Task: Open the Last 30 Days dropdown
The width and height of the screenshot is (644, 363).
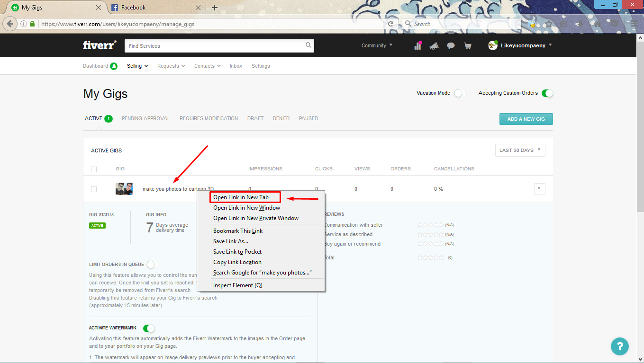Action: click(520, 151)
